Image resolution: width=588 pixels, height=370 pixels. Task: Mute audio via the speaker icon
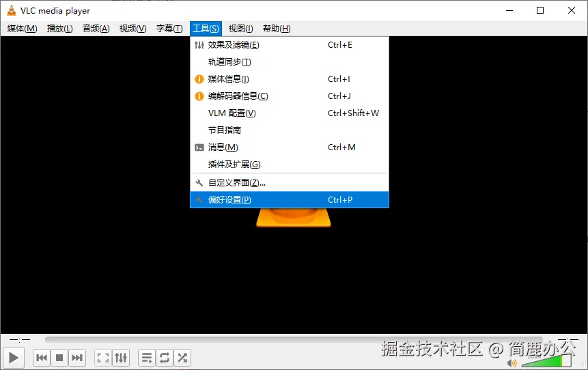512,363
